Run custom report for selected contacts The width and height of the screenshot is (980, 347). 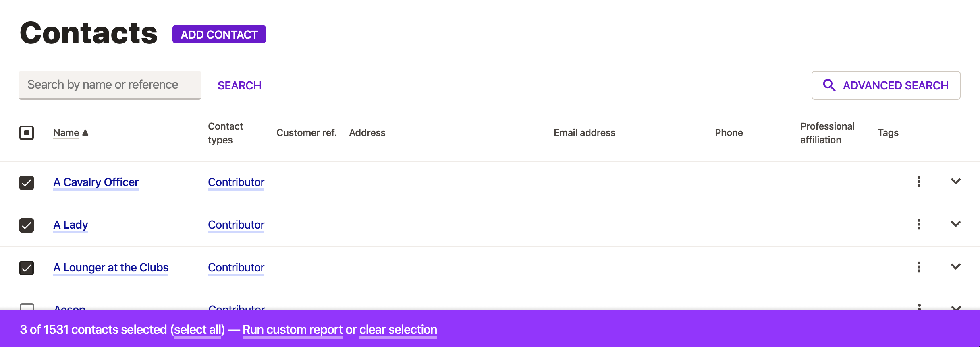pyautogui.click(x=293, y=330)
